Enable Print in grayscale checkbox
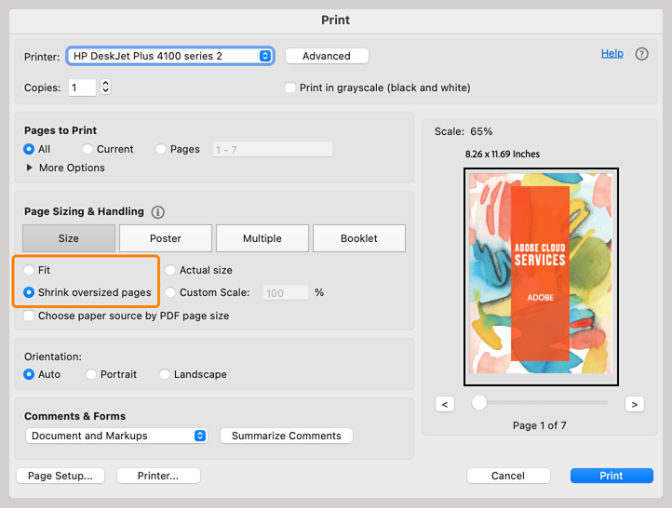Screen dimensions: 672x508 point(291,88)
